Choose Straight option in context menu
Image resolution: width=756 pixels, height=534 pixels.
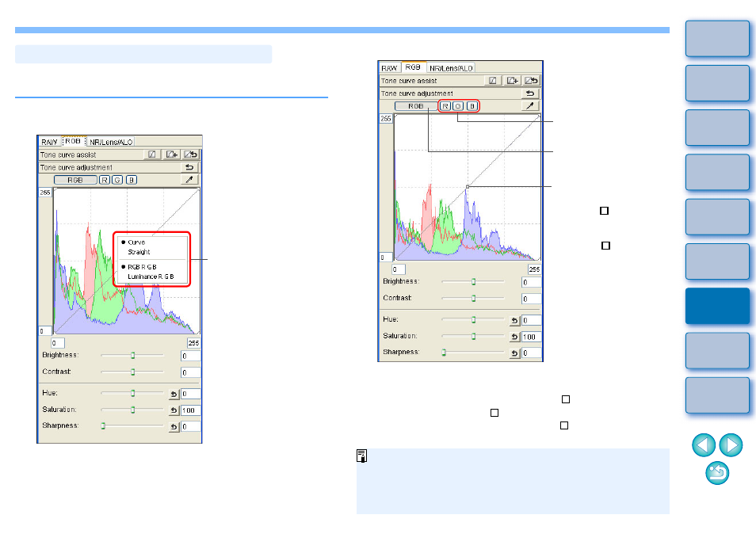click(x=139, y=252)
